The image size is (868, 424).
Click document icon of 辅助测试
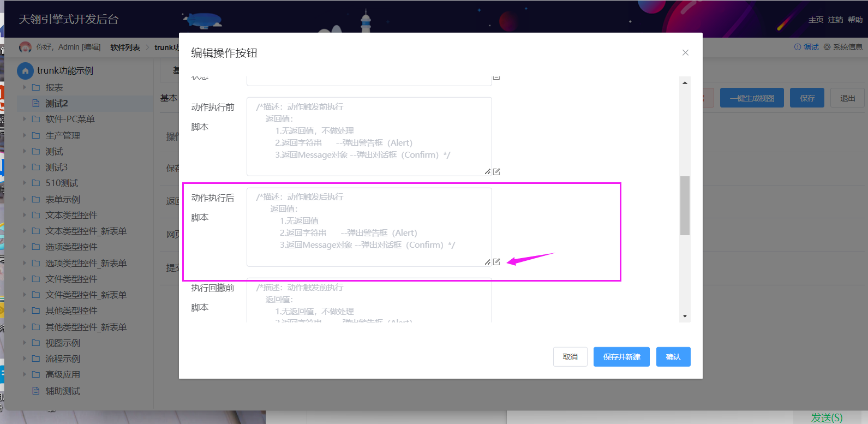[x=36, y=391]
